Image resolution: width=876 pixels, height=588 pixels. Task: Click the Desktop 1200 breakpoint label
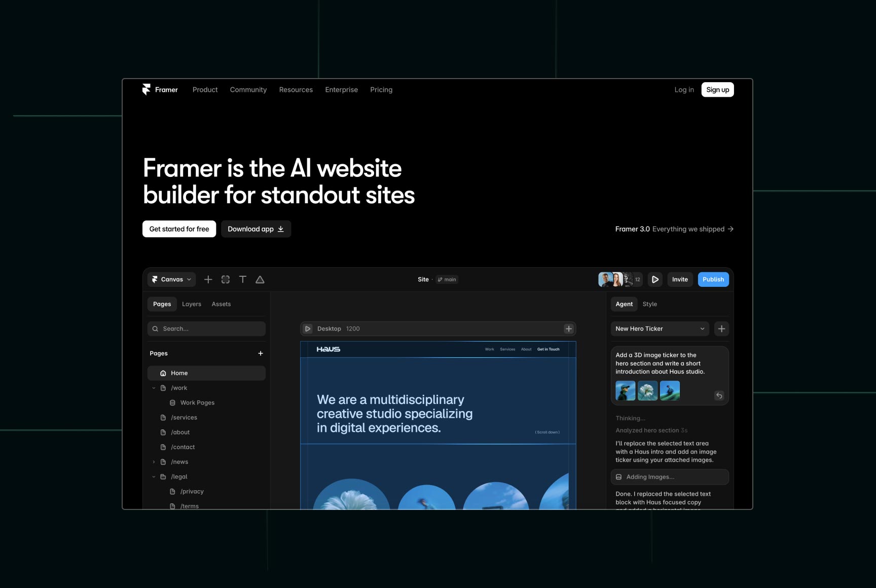[339, 328]
